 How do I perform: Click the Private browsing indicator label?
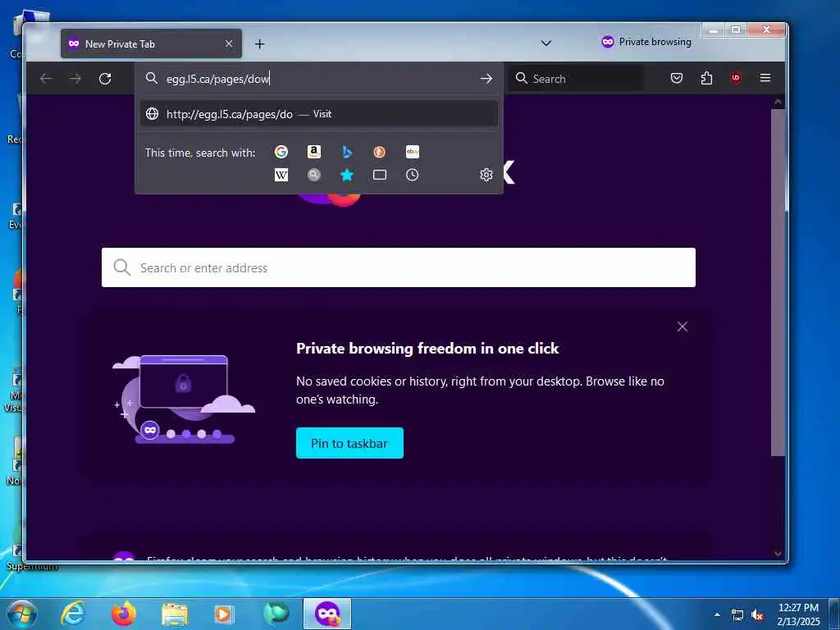pos(646,42)
